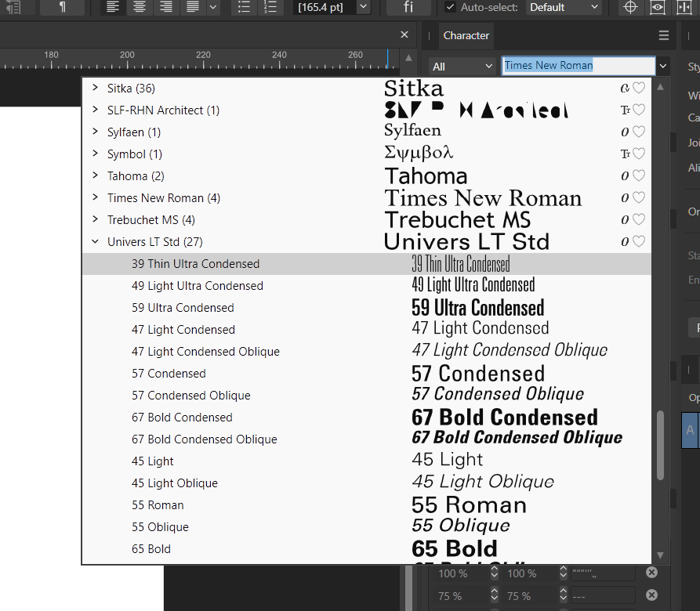
Task: Uncheck the Auto-select checkbox
Action: click(450, 7)
